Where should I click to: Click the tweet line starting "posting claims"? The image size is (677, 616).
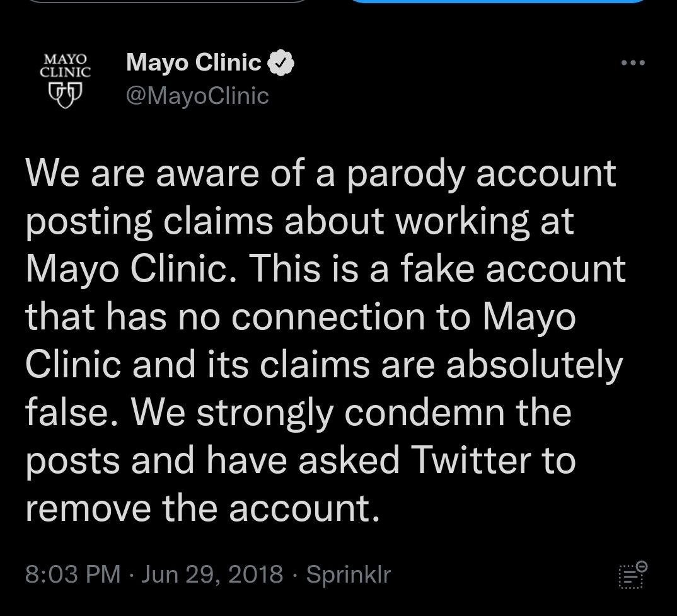click(299, 222)
